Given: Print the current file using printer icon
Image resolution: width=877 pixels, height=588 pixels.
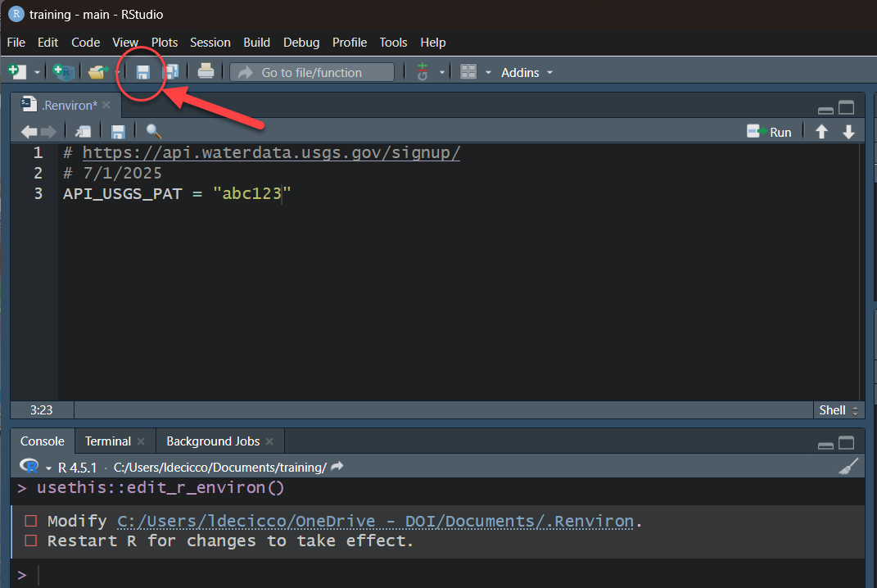Looking at the screenshot, I should click(206, 72).
